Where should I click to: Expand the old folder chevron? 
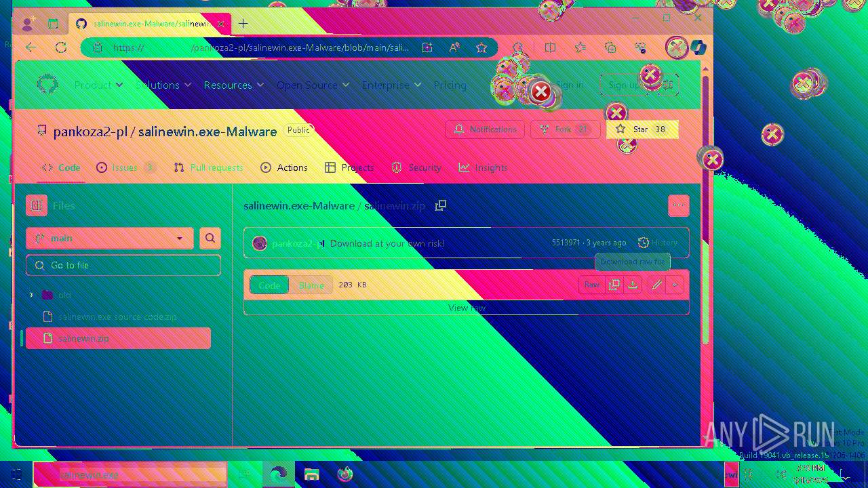click(x=31, y=295)
